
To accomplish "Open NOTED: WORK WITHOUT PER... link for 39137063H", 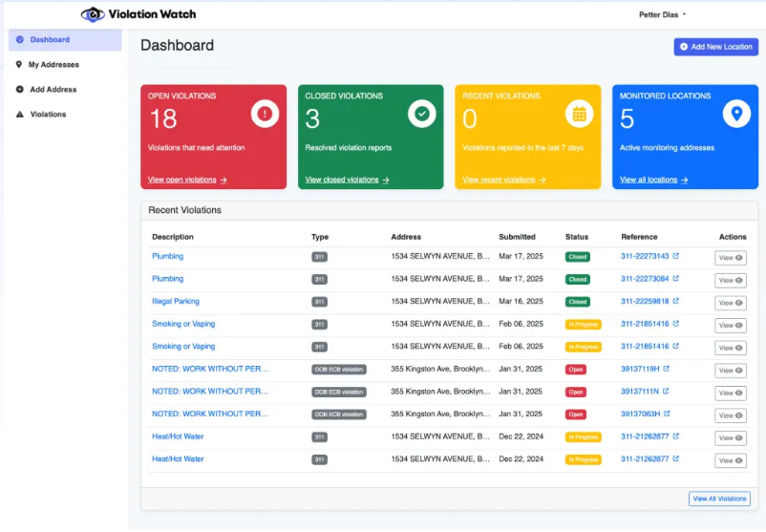I will (x=210, y=414).
